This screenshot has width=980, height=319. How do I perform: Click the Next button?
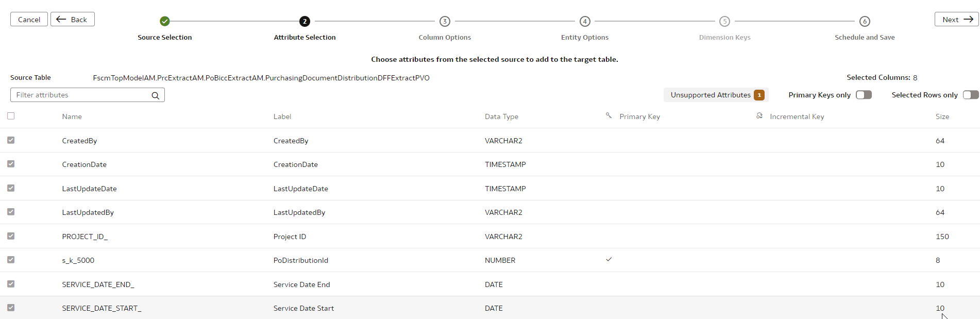click(x=957, y=19)
